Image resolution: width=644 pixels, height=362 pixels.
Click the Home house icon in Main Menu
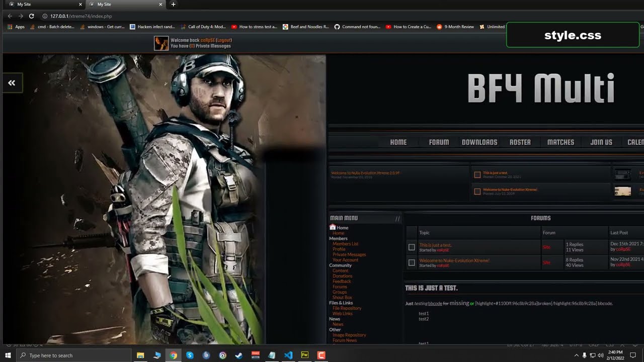click(x=333, y=227)
